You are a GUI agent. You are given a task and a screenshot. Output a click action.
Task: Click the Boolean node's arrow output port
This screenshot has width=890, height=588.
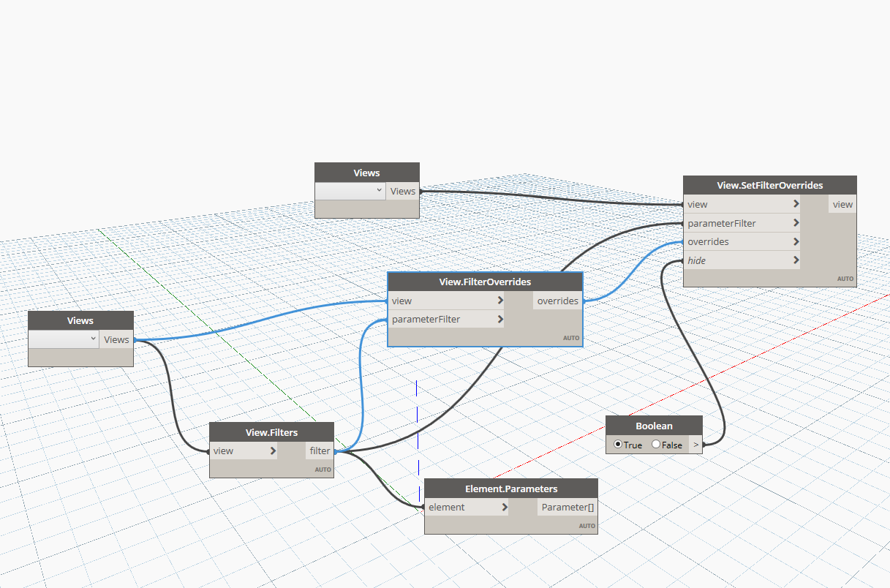(x=695, y=445)
